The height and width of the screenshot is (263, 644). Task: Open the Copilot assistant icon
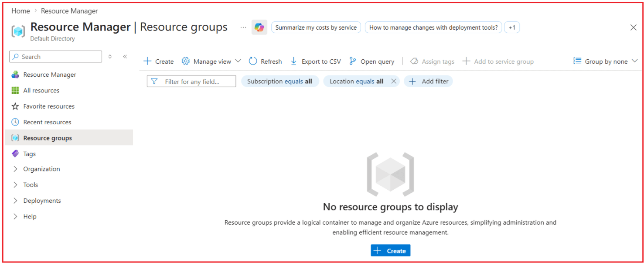pyautogui.click(x=259, y=27)
